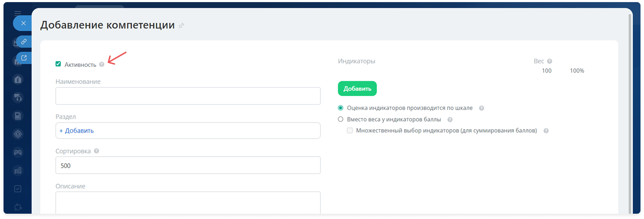Screen dimensions: 644x219
Task: Enable Множественный выбор индикаторов checkbox
Action: [x=350, y=130]
